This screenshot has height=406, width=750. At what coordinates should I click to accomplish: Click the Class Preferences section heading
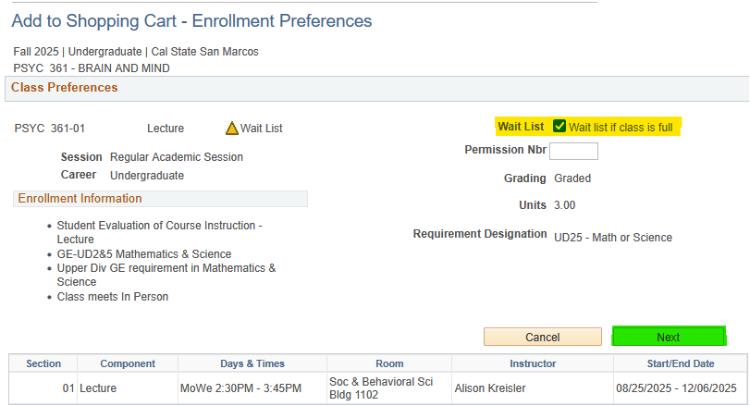[64, 88]
